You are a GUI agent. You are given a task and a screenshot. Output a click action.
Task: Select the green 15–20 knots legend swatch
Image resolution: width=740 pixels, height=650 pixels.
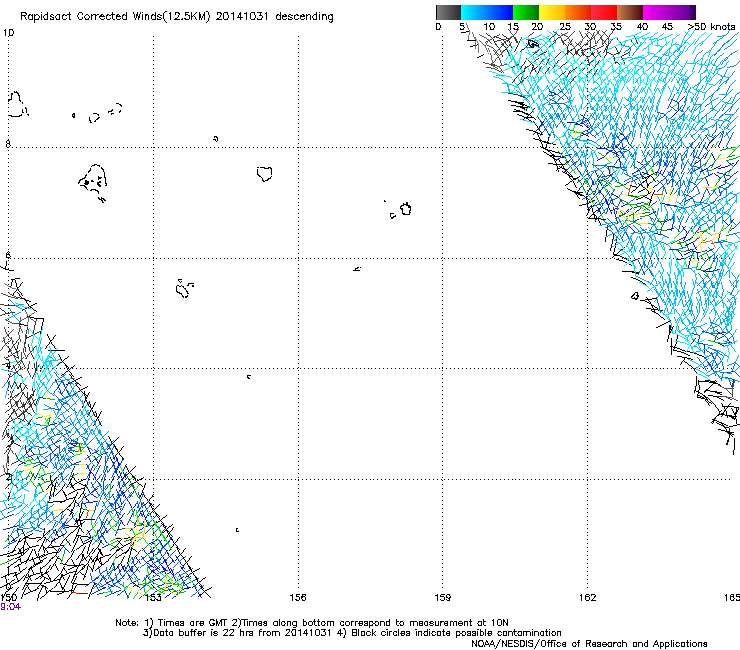tap(526, 12)
